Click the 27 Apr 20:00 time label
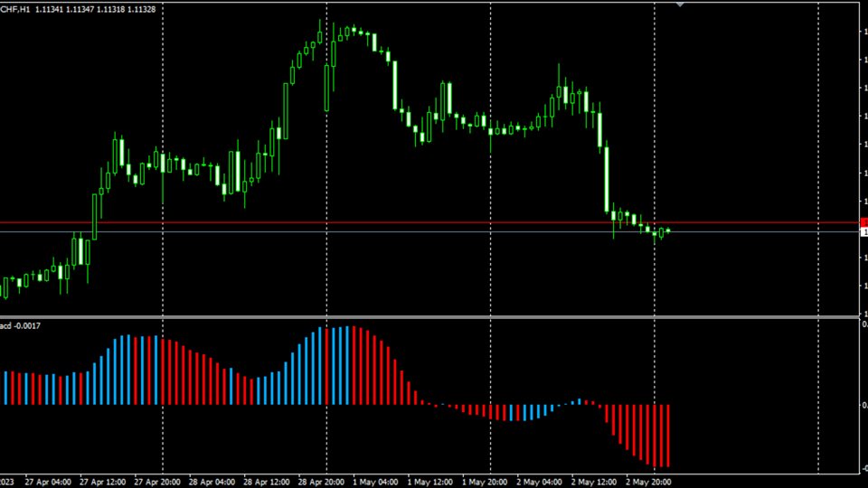This screenshot has width=868, height=488. tap(157, 482)
